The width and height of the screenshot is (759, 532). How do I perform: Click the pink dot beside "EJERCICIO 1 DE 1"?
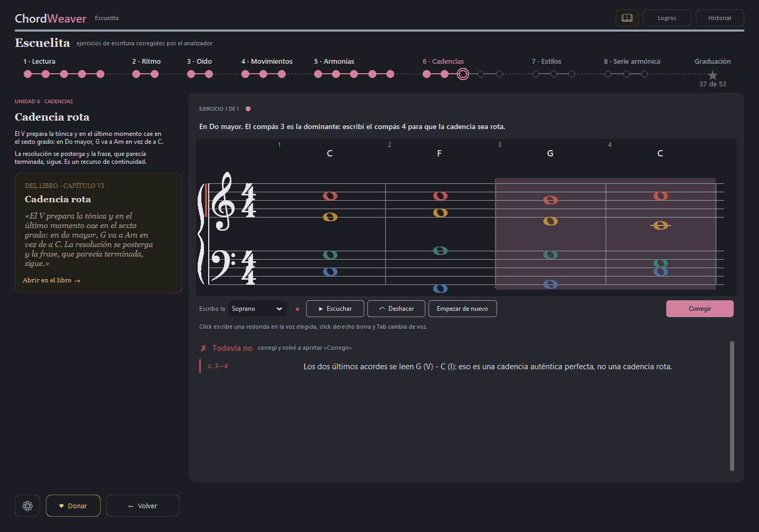248,109
